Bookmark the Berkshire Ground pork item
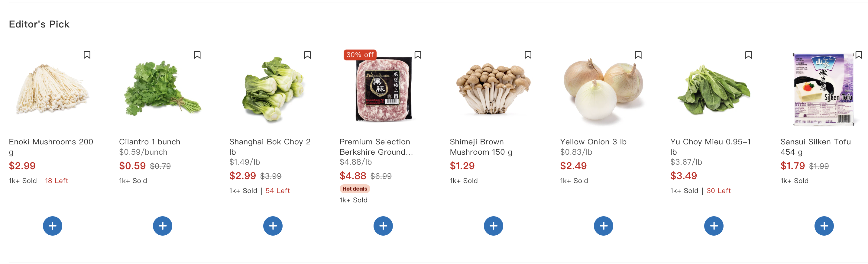Viewport: 868px width, 264px height. click(x=418, y=55)
